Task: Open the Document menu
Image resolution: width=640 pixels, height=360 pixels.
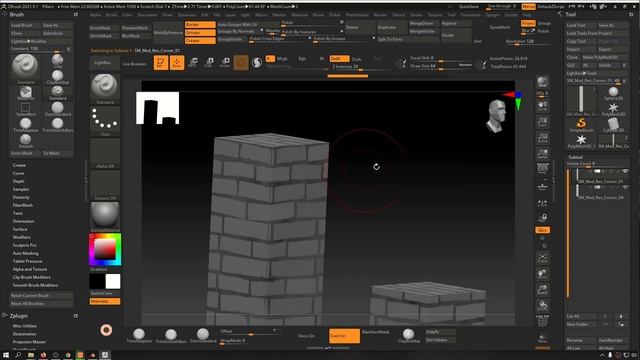Action: click(x=147, y=15)
